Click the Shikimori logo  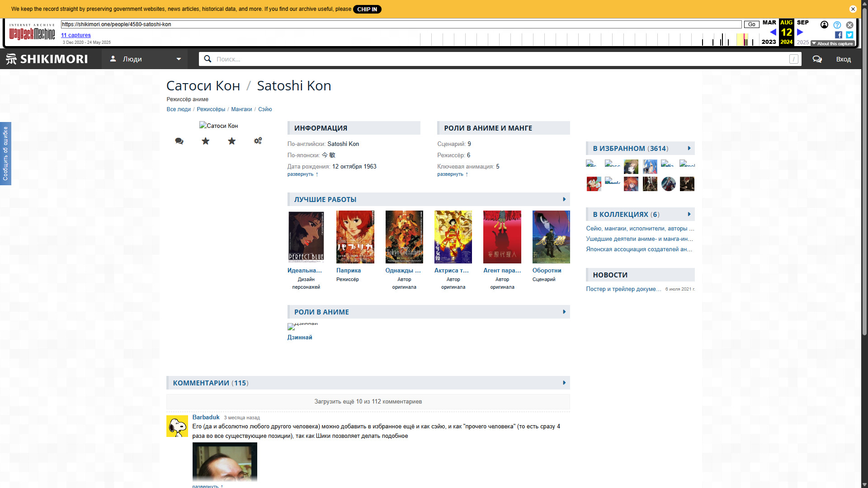(x=47, y=59)
